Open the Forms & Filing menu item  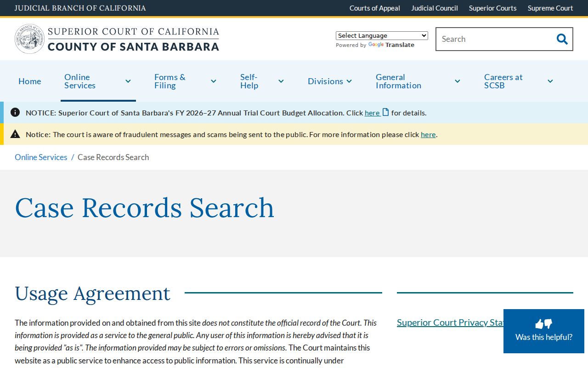(170, 81)
